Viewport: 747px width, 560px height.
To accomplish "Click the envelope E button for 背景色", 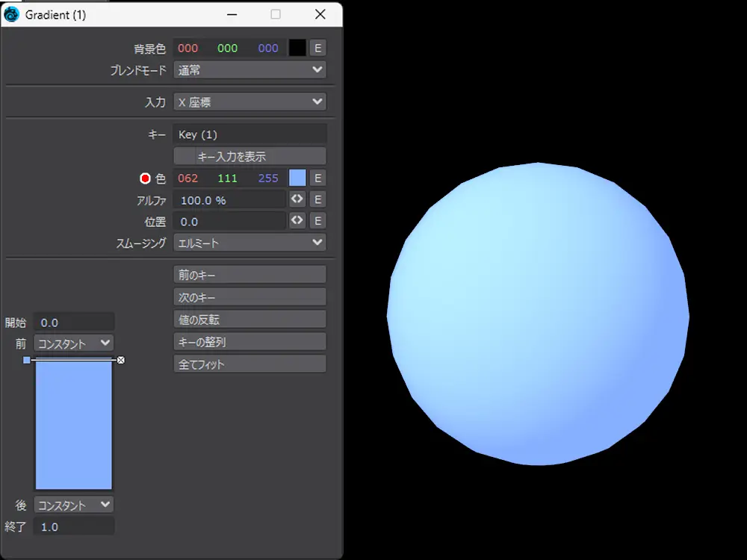I will [x=317, y=48].
